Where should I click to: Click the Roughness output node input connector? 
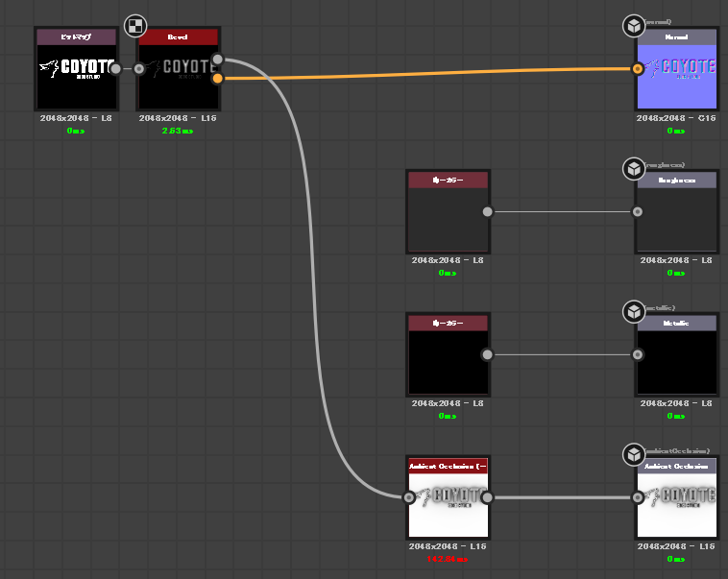click(638, 212)
